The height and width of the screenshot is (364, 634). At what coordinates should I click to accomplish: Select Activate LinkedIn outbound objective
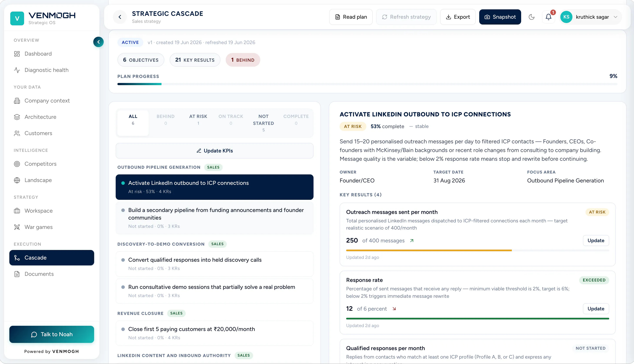point(214,187)
